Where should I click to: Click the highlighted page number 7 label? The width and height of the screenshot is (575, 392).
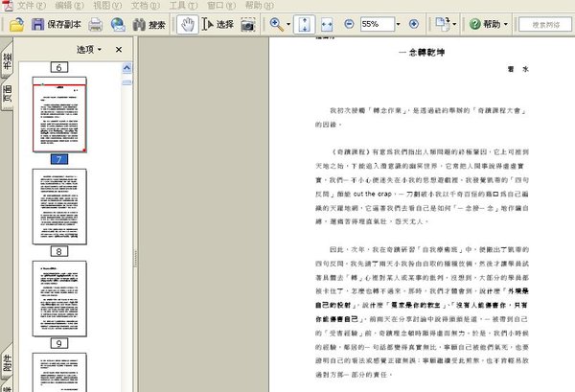click(x=59, y=159)
